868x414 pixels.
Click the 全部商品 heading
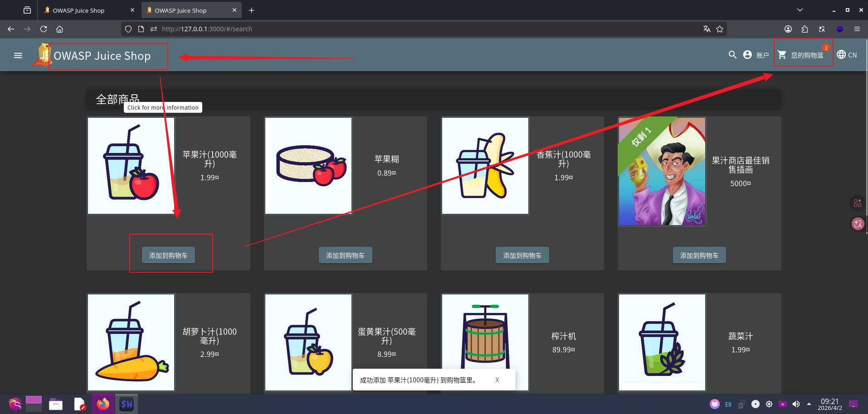117,99
